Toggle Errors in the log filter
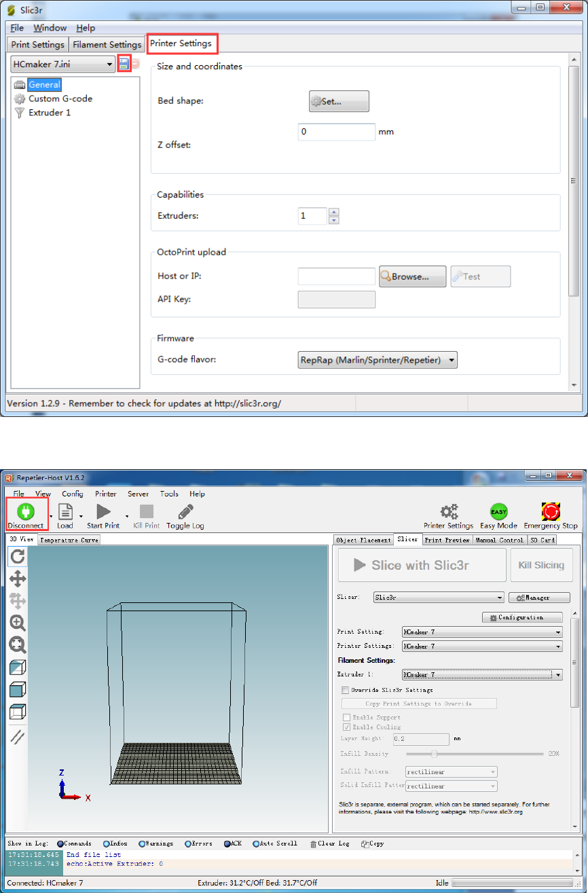Viewport: 588px width, 893px height. pos(198,843)
